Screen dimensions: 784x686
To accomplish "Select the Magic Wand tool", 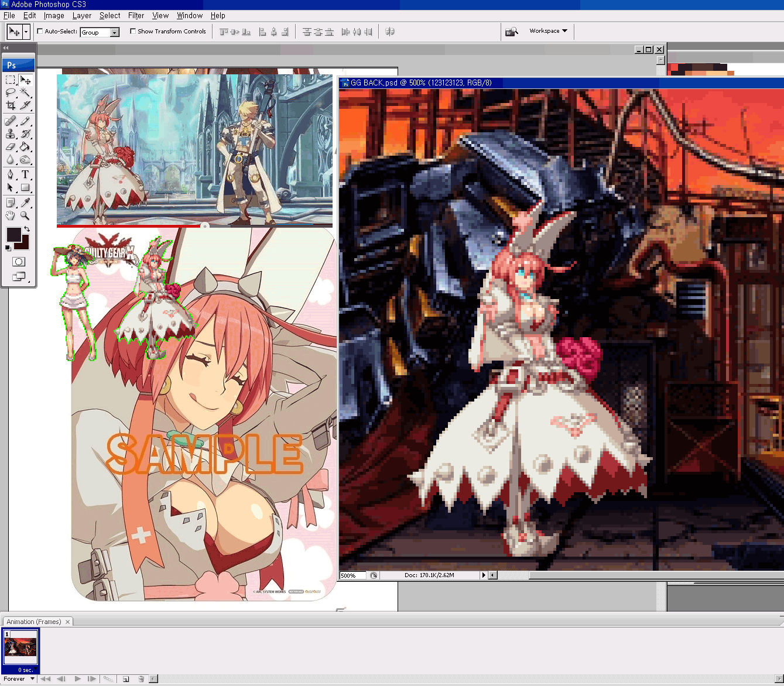I will 25,92.
